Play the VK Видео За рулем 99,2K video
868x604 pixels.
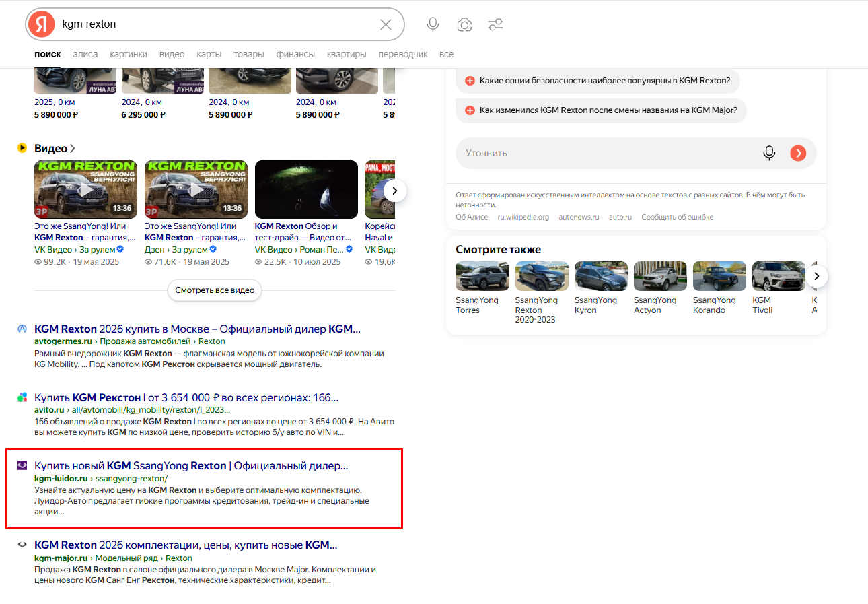85,190
